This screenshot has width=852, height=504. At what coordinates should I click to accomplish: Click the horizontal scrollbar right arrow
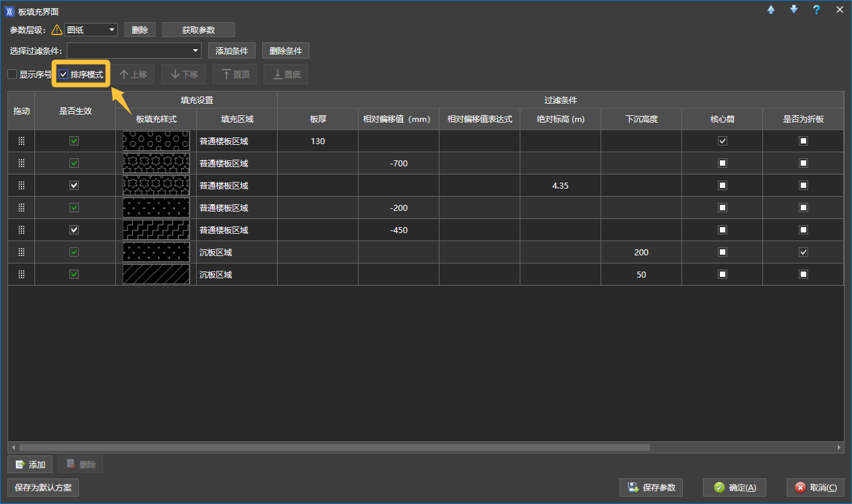pos(839,447)
